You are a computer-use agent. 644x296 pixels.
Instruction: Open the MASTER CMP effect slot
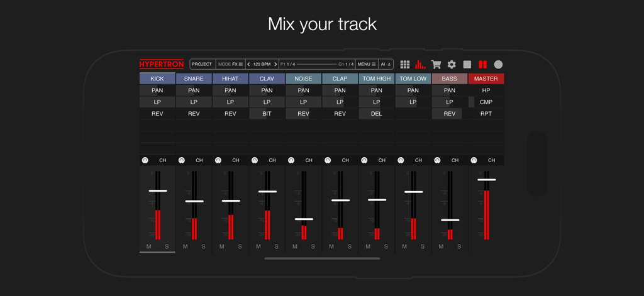point(486,102)
